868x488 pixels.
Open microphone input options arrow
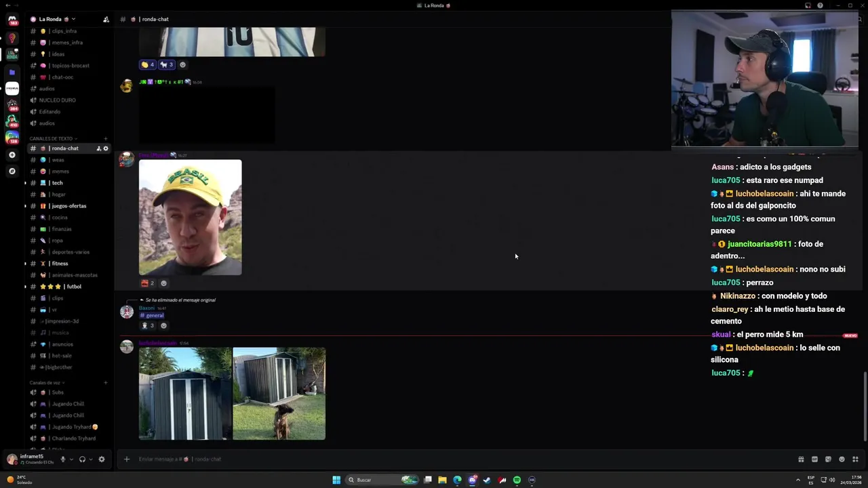point(71,459)
